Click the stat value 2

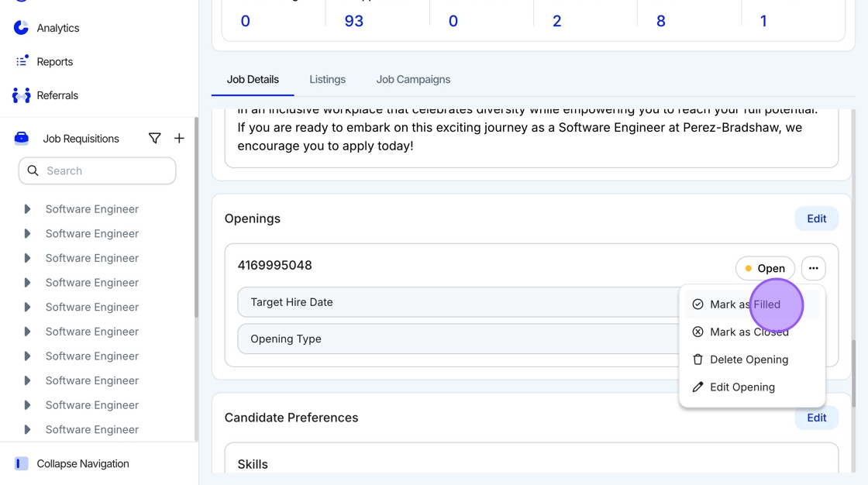coord(557,21)
